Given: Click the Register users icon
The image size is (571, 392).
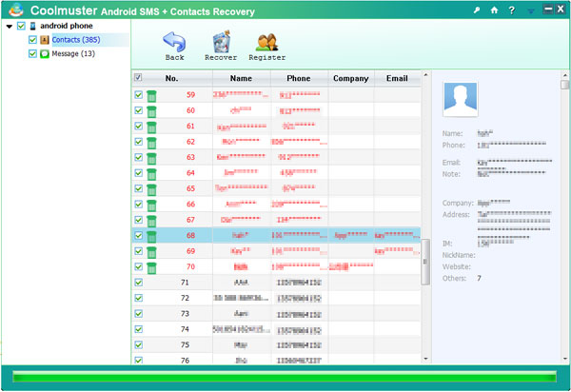Looking at the screenshot, I should [x=266, y=43].
